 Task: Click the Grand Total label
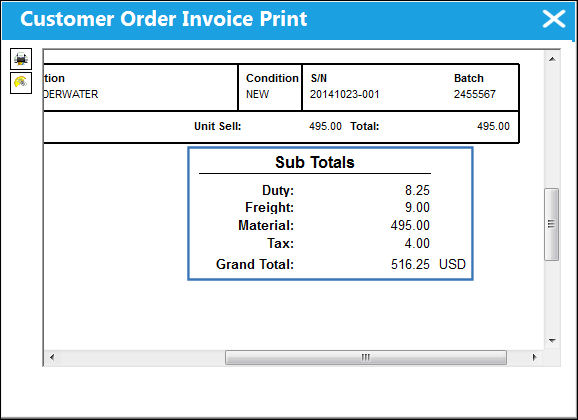click(255, 265)
